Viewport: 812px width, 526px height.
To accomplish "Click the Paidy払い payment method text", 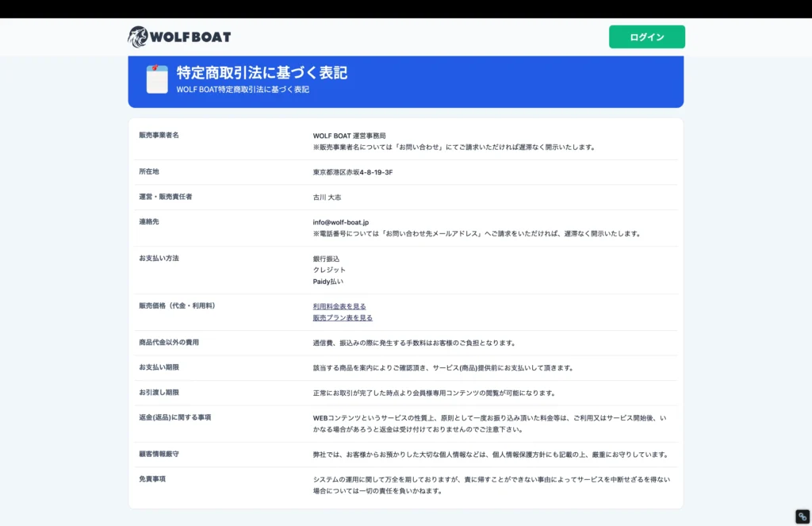I will [x=326, y=281].
